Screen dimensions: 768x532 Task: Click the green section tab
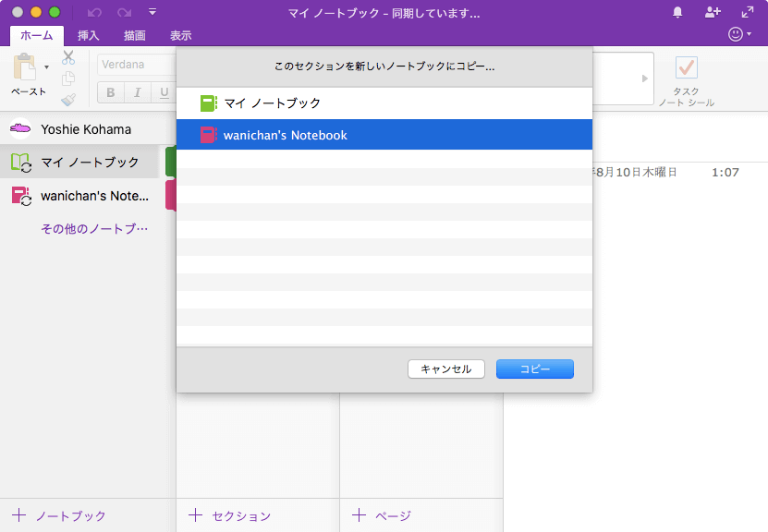171,161
